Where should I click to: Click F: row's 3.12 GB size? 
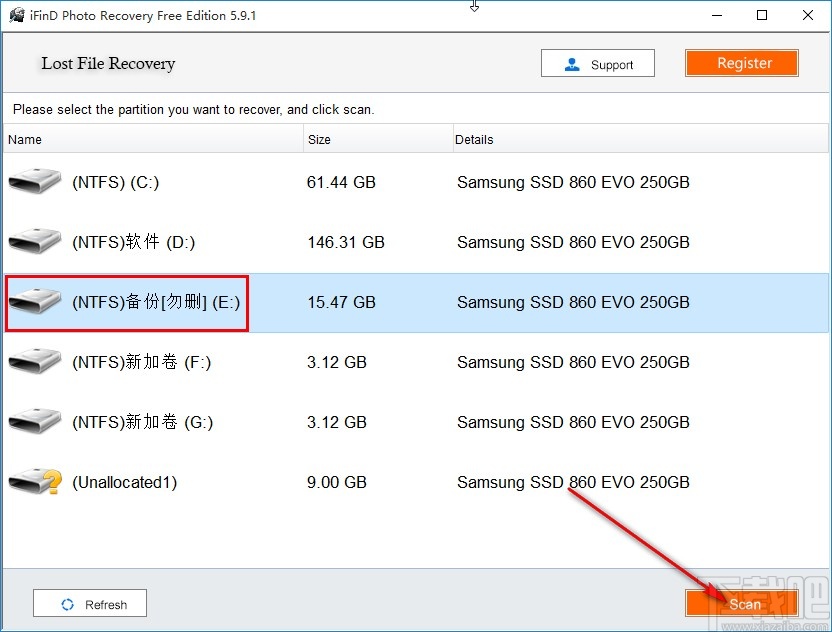pyautogui.click(x=337, y=362)
